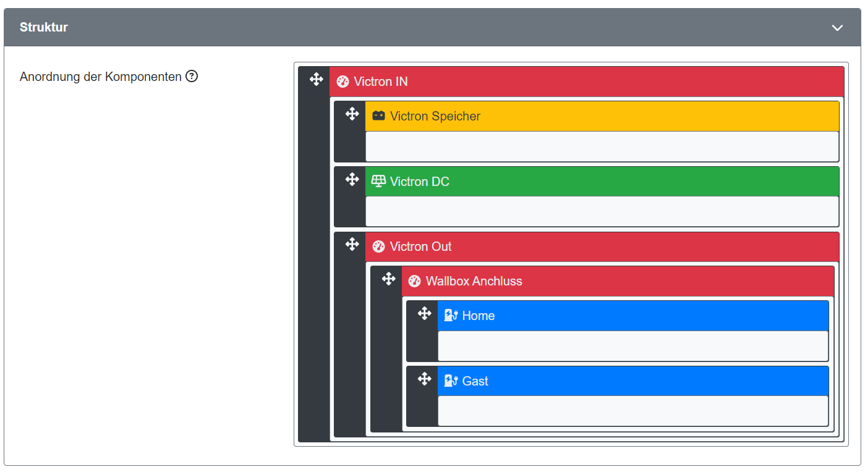Click the move handle for Wallbox Anchluss
The height and width of the screenshot is (472, 868).
(x=388, y=279)
